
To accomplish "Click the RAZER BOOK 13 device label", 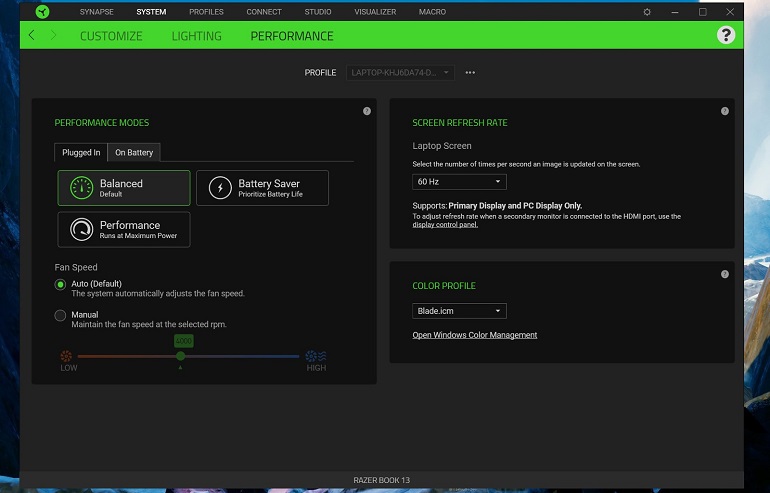I will point(382,480).
